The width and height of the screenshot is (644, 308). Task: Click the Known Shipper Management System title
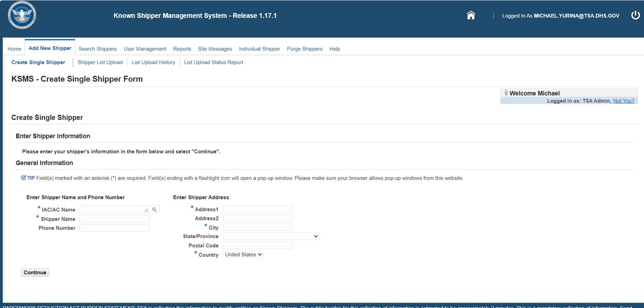(195, 16)
